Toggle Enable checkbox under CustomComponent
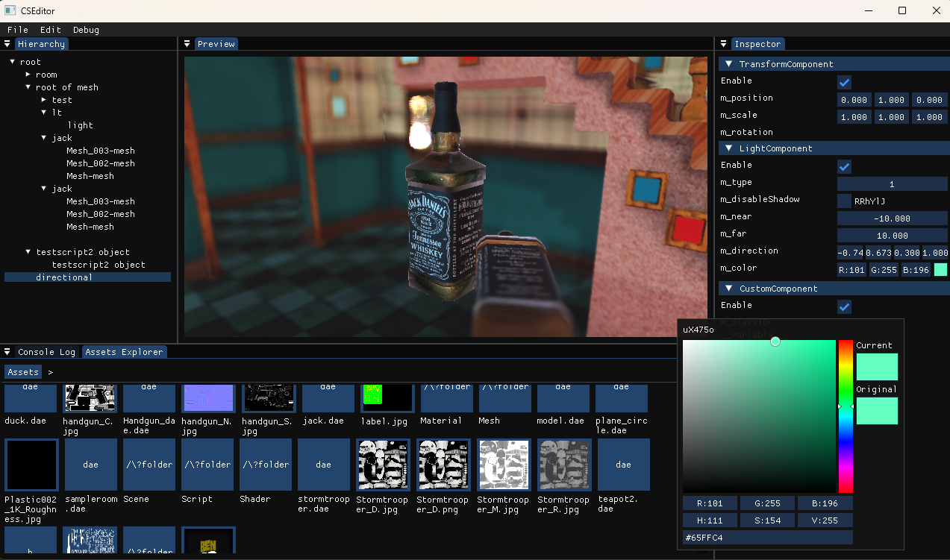This screenshot has width=950, height=560. [x=845, y=306]
